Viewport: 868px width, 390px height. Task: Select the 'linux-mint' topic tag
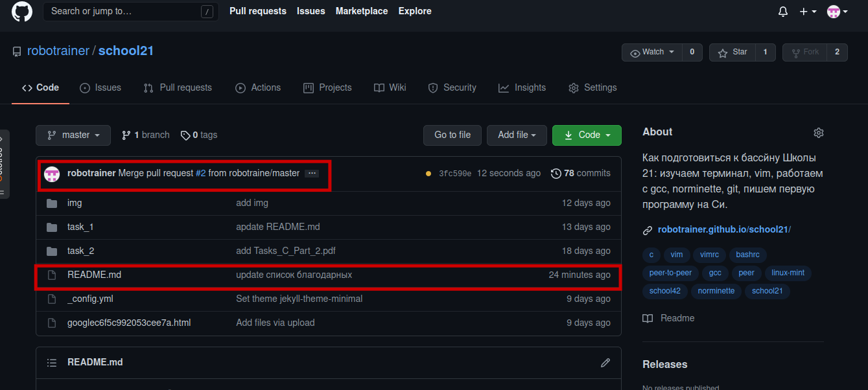(788, 273)
